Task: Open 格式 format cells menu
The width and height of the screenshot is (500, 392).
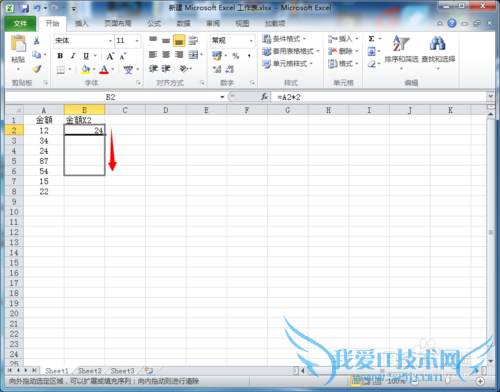Action: pyautogui.click(x=343, y=63)
